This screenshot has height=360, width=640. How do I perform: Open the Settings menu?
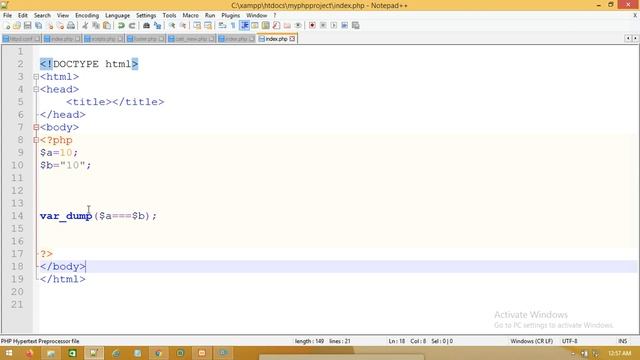point(146,16)
